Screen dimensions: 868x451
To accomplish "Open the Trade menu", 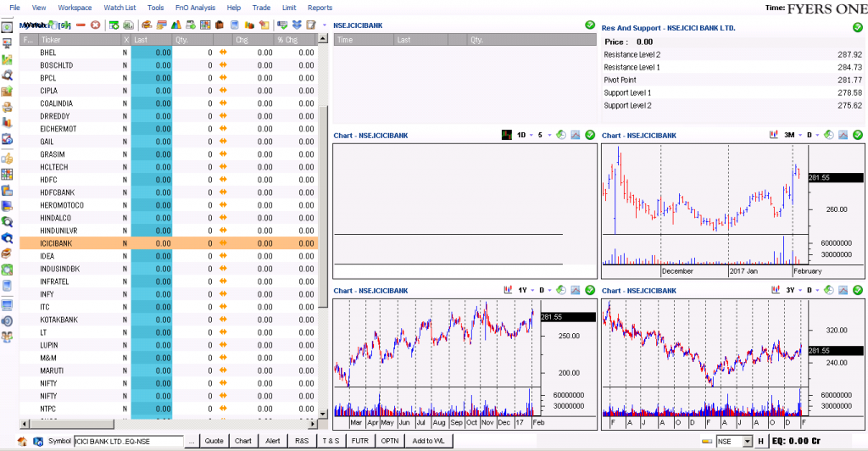I will 261,8.
